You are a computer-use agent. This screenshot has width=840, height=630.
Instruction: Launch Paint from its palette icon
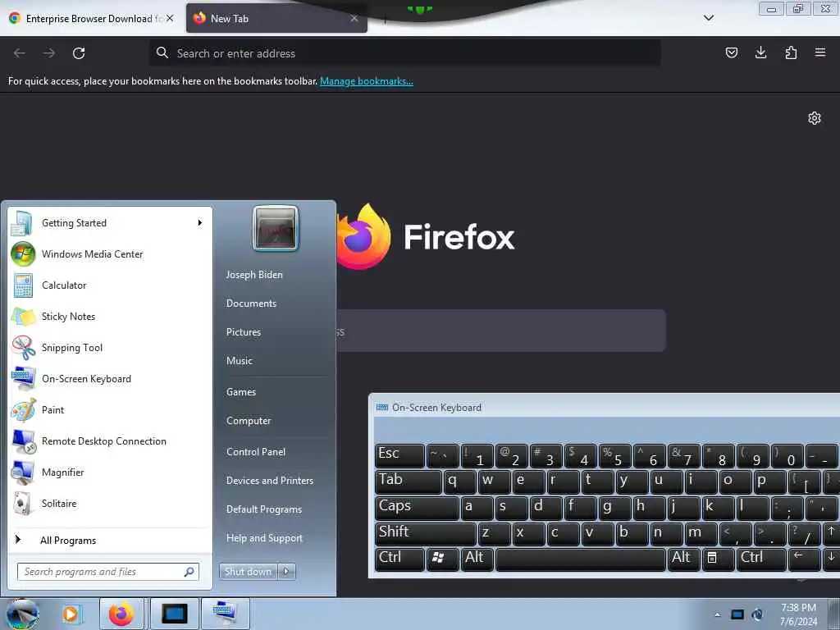point(24,410)
